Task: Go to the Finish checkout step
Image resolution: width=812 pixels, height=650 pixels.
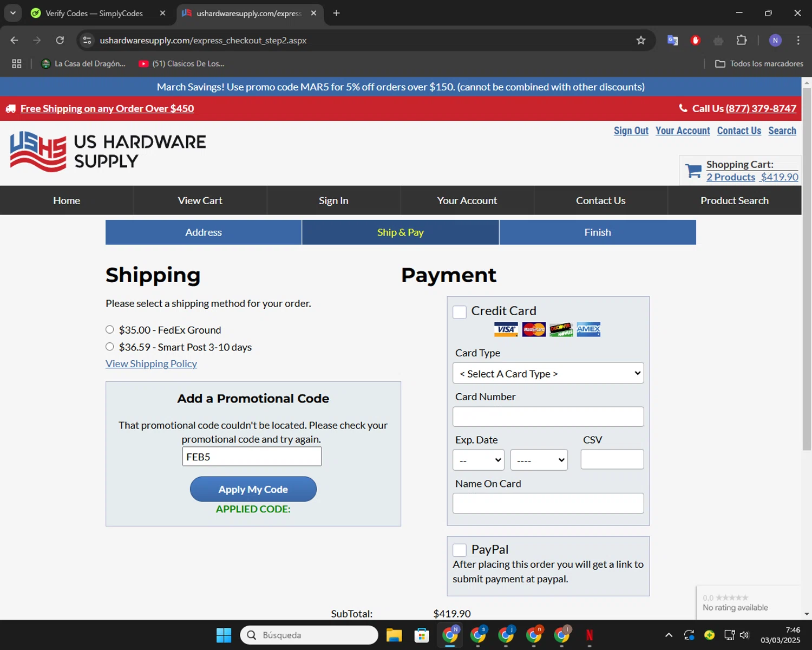Action: coord(598,232)
